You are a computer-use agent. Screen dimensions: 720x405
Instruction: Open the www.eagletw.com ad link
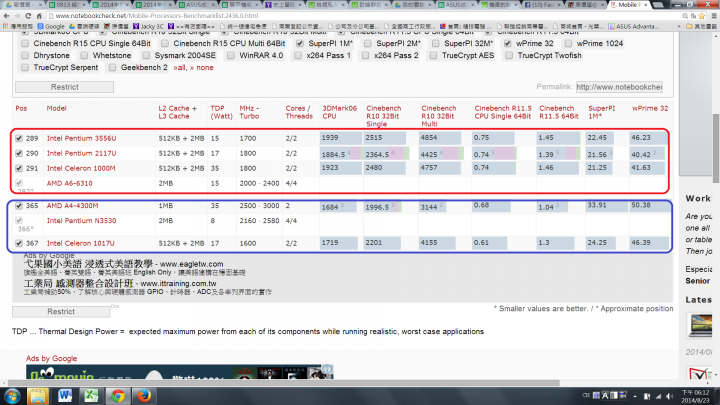(x=191, y=264)
